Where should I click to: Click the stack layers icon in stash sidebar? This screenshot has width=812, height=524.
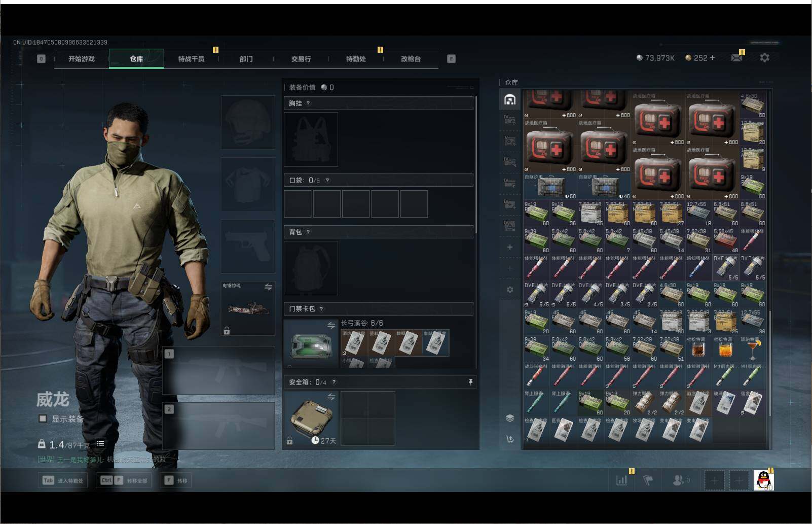tap(510, 418)
